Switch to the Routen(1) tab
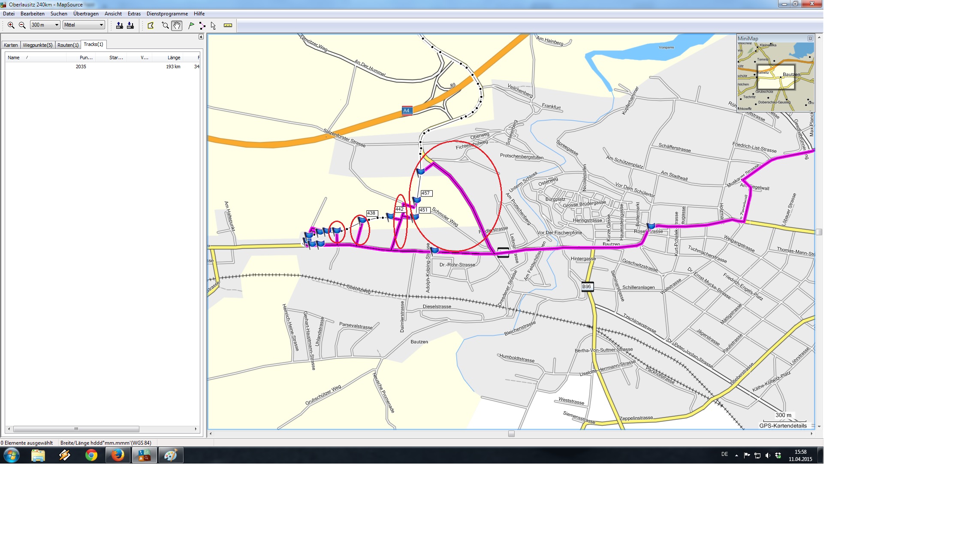The height and width of the screenshot is (552, 980). (68, 45)
